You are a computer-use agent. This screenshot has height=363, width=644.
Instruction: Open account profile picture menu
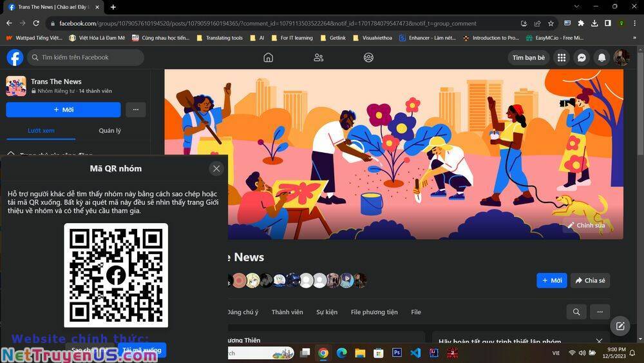tap(621, 57)
